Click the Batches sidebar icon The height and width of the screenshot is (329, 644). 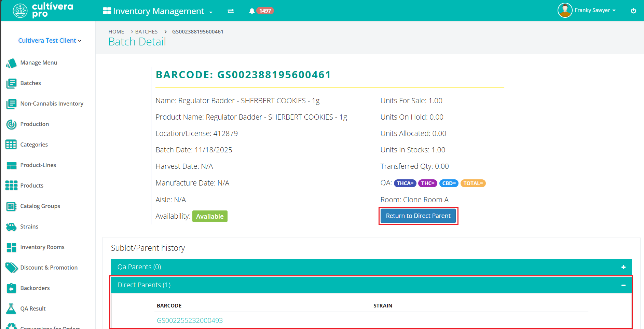[x=11, y=83]
